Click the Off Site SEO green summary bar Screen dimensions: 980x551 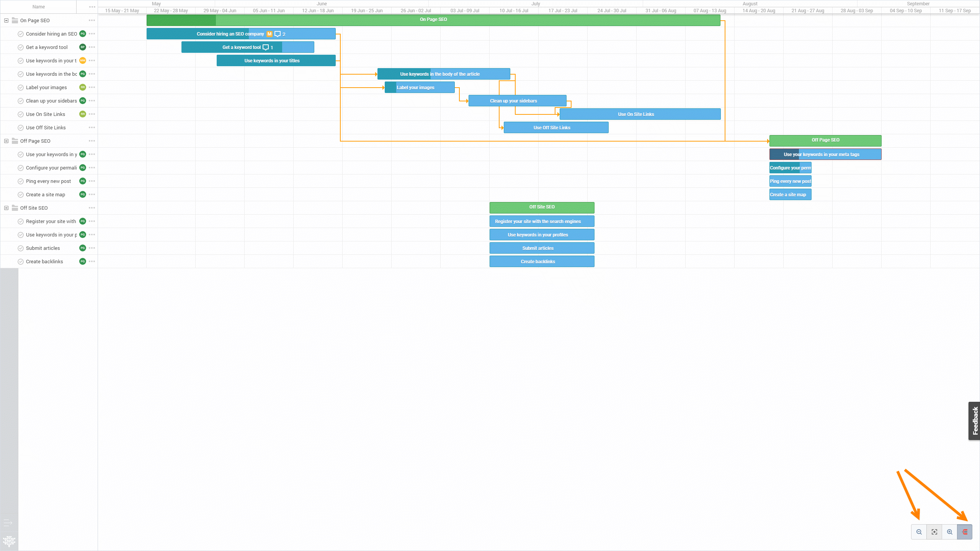[541, 207]
